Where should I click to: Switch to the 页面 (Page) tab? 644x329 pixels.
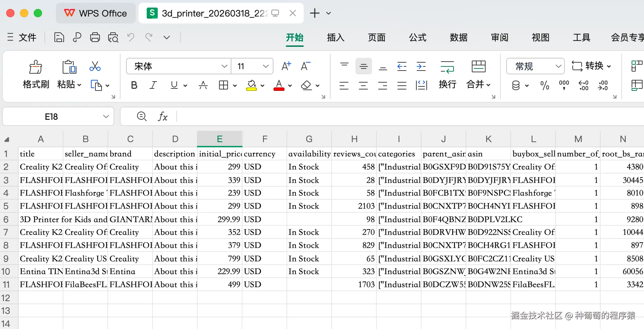click(x=376, y=37)
